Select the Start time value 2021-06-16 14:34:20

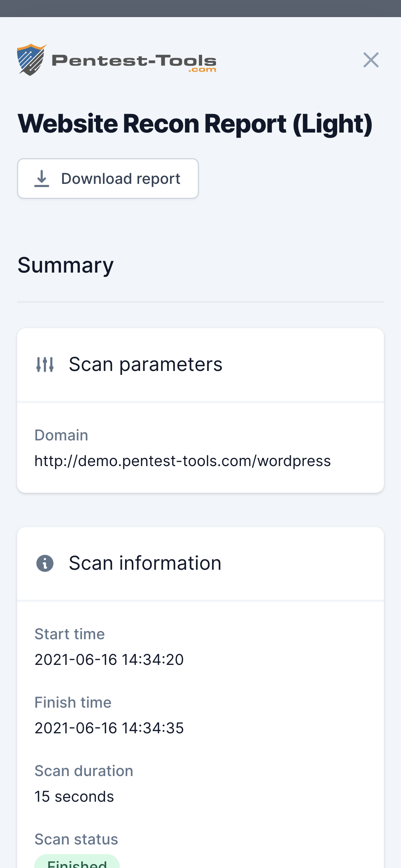pos(109,660)
